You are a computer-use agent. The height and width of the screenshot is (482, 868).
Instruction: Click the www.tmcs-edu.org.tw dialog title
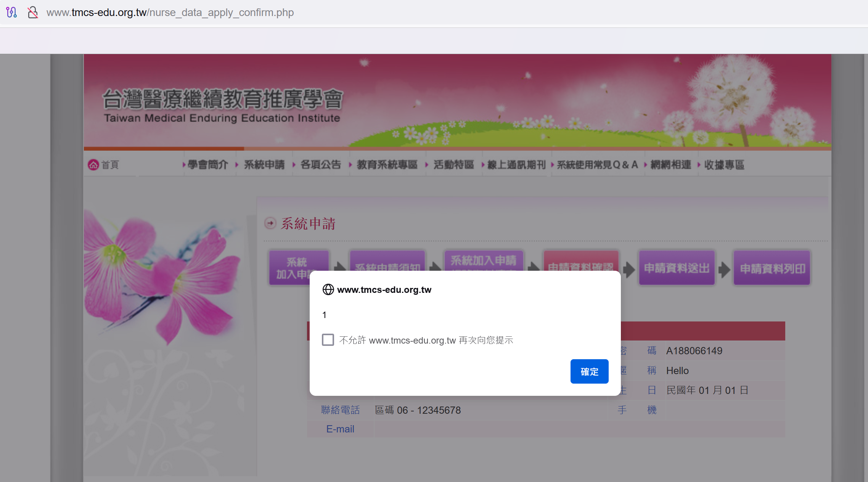point(384,289)
